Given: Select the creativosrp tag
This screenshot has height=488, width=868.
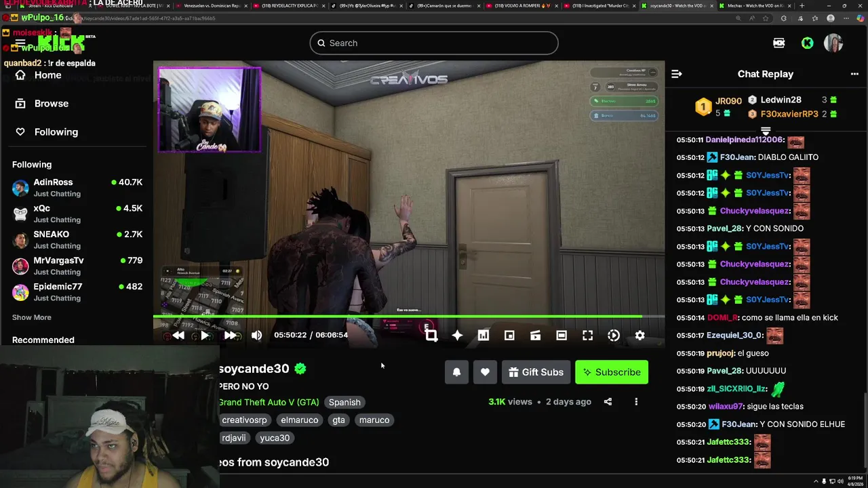Looking at the screenshot, I should (x=244, y=420).
